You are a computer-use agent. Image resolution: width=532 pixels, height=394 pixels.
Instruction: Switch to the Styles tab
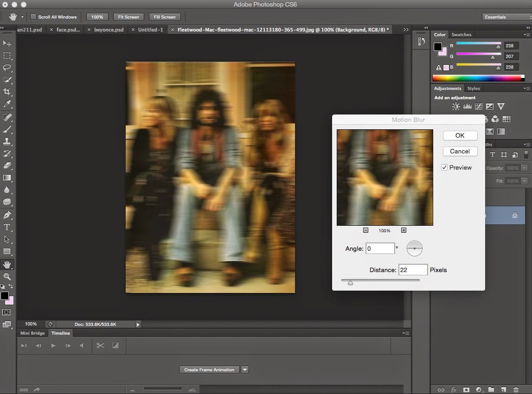point(473,89)
